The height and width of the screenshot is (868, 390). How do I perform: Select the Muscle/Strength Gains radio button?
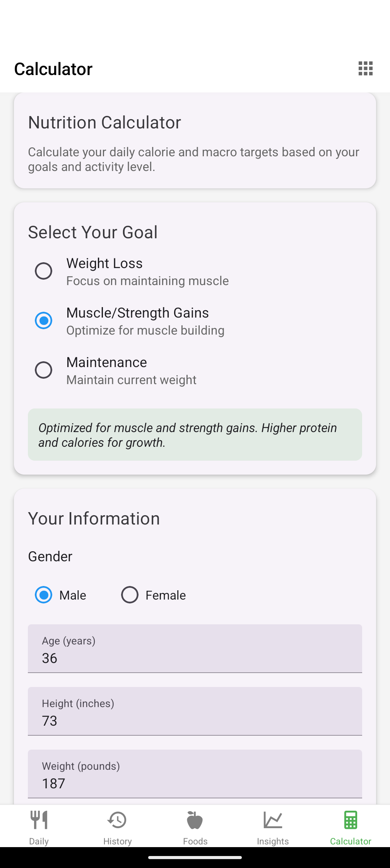pos(43,320)
